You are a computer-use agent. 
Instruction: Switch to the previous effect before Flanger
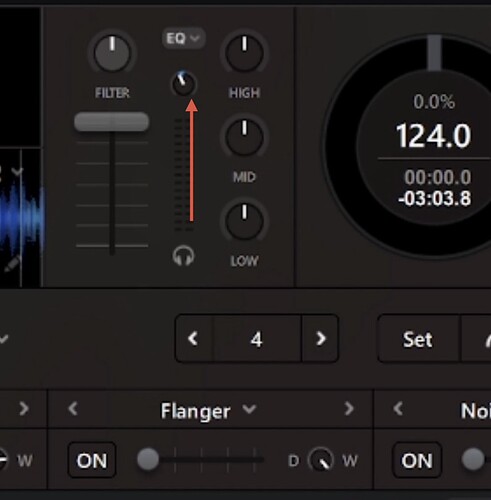tap(73, 409)
